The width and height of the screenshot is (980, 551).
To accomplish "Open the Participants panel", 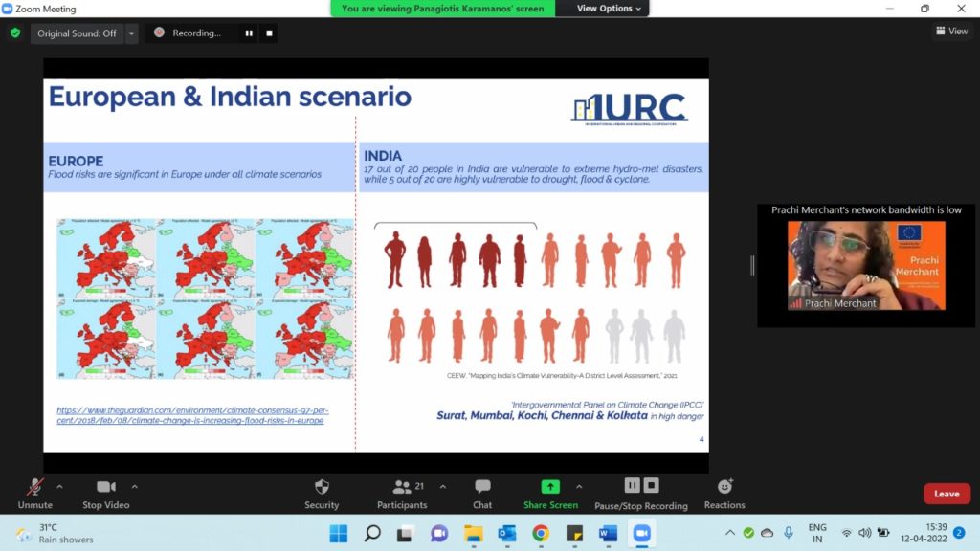I will (x=402, y=492).
